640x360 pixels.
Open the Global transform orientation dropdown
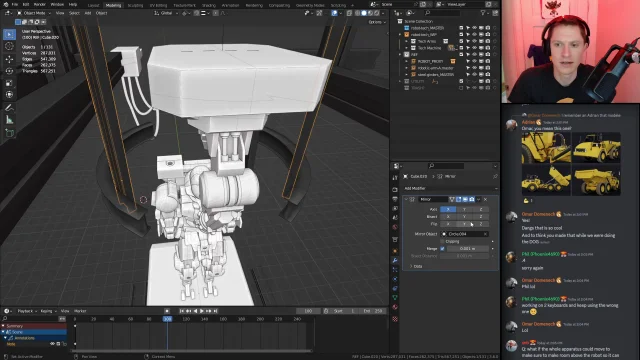166,13
